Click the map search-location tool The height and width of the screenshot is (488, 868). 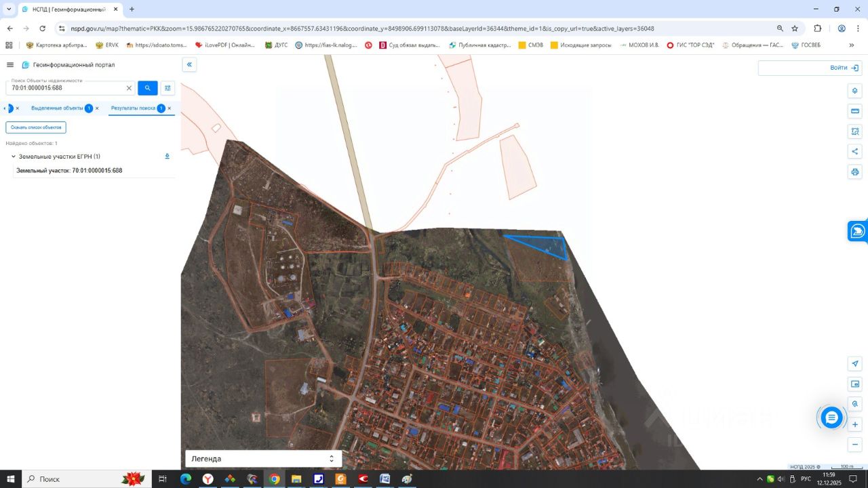tap(855, 405)
